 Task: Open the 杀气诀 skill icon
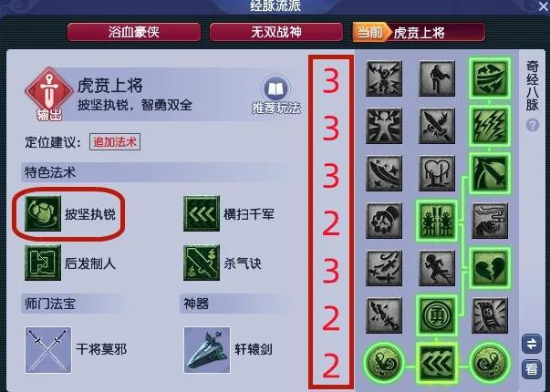(x=202, y=263)
